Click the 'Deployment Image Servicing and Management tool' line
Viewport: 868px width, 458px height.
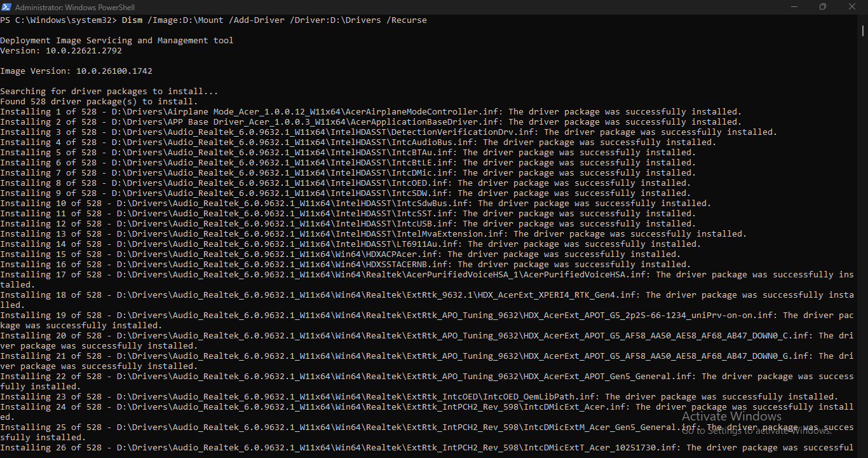point(117,41)
